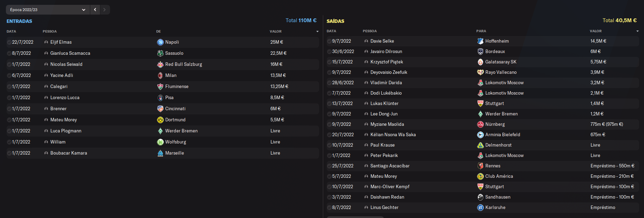Open player Javairo Dilrosun

(x=386, y=52)
